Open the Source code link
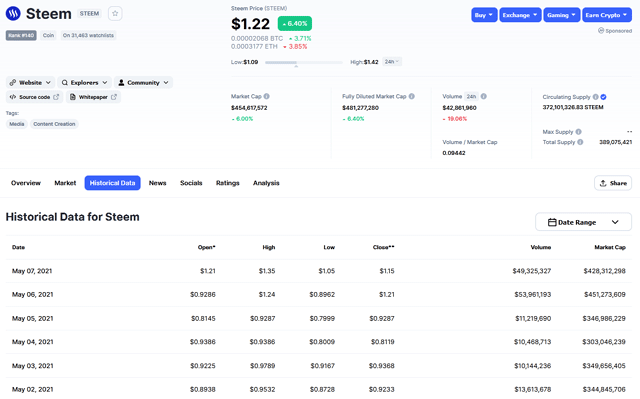The width and height of the screenshot is (640, 399). [x=34, y=97]
